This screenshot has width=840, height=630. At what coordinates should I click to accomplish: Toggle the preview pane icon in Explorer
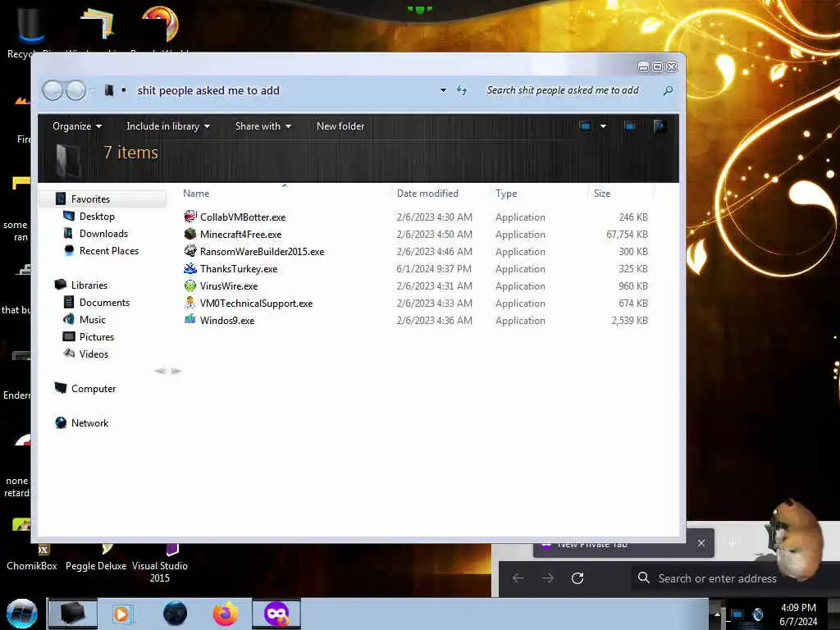coord(630,126)
